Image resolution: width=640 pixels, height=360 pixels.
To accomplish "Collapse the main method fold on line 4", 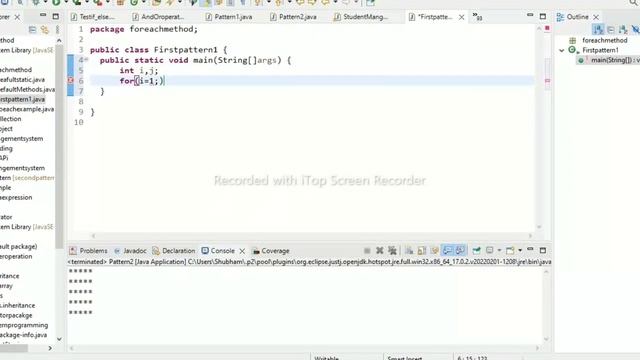I will (87, 60).
